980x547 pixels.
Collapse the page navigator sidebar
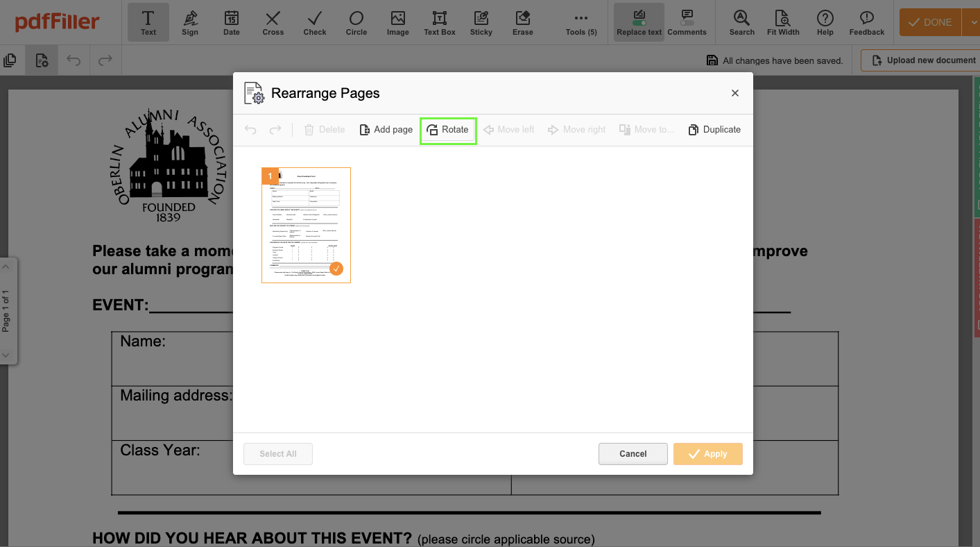coord(6,266)
